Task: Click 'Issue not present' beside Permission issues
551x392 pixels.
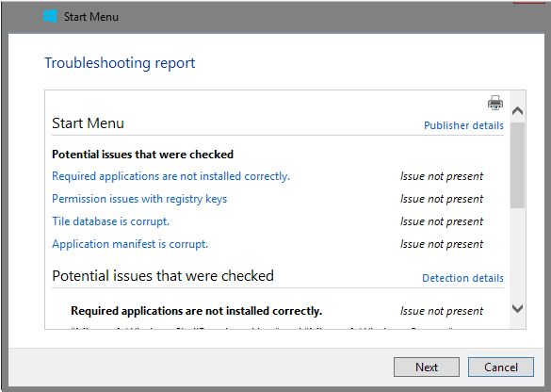Action: coord(442,199)
